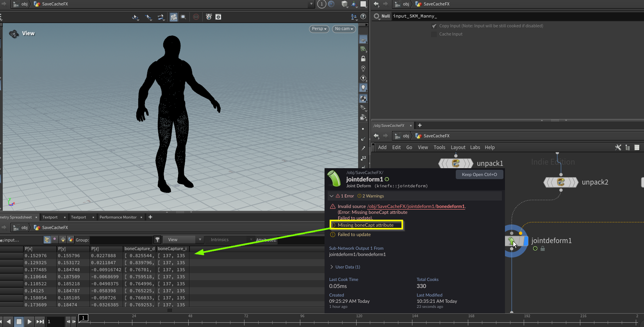Open network editor wrench tools icon
644x327 pixels.
[x=618, y=148]
